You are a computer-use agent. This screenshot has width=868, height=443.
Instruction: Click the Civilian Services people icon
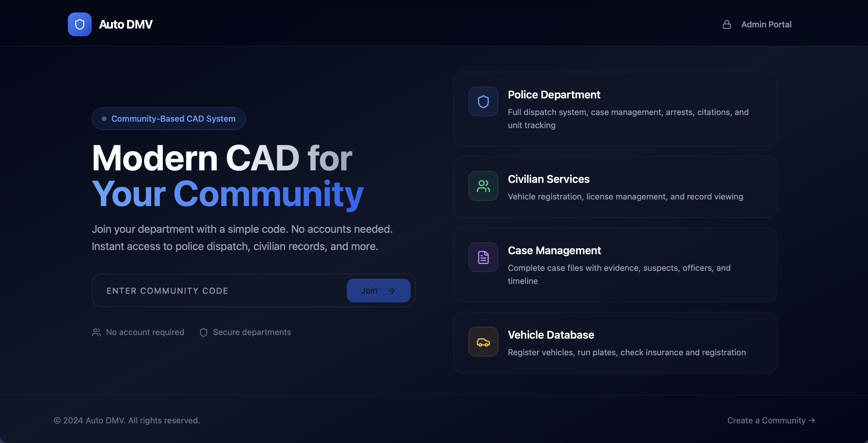coord(483,186)
